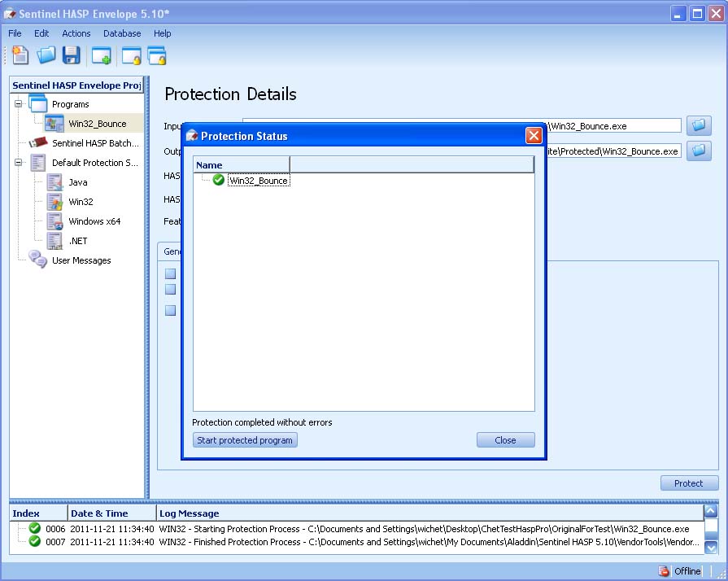Select the Win32_Bounce program icon in tree
Image resolution: width=728 pixels, height=581 pixels.
click(54, 124)
